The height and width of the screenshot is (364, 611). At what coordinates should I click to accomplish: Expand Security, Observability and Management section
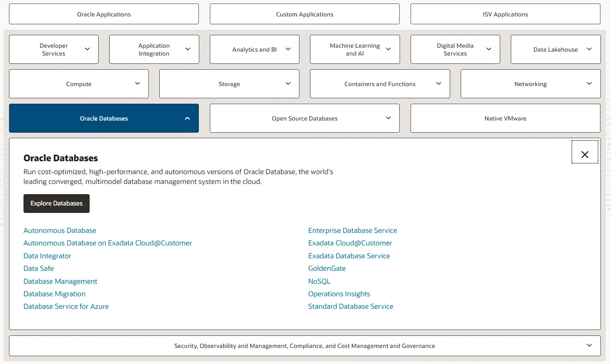[x=305, y=346]
